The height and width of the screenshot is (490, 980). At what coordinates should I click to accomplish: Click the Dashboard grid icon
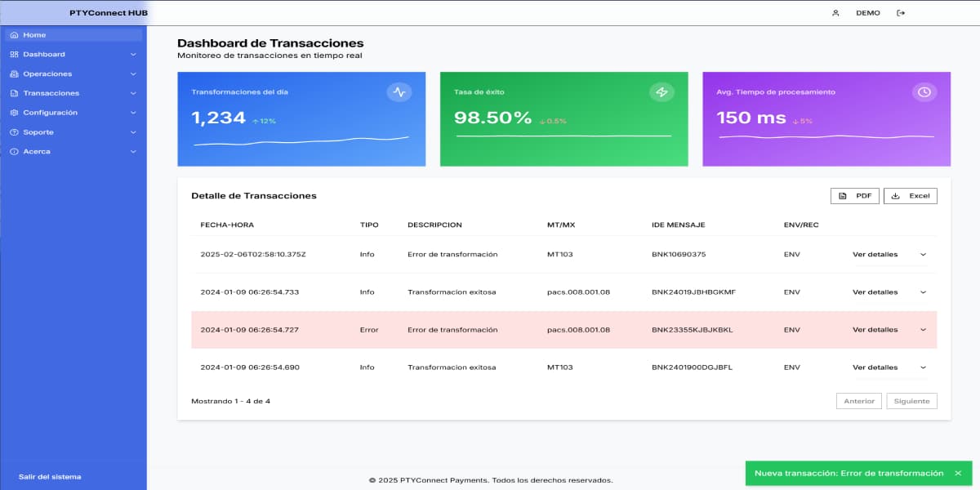coord(15,55)
